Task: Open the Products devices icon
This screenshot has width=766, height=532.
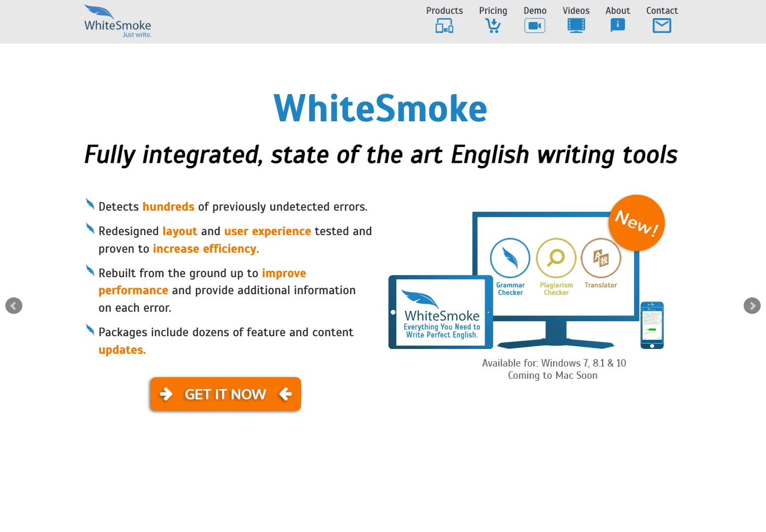Action: (x=445, y=26)
